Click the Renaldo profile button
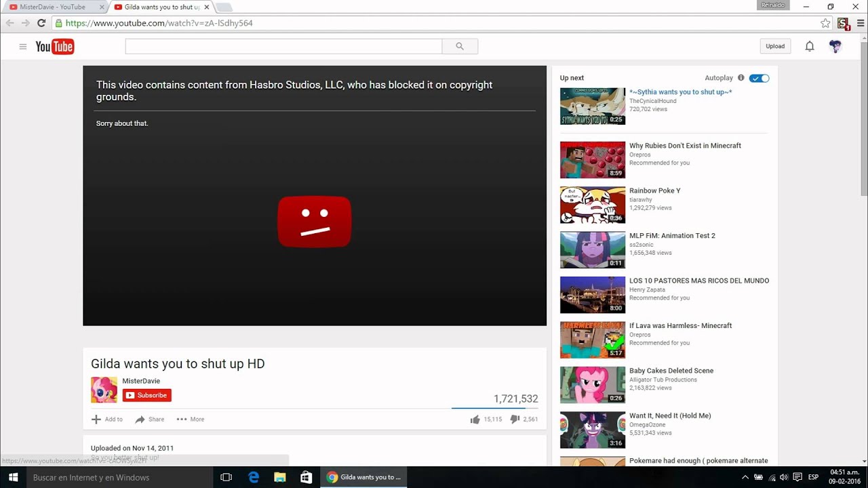Image resolution: width=868 pixels, height=488 pixels. click(772, 5)
